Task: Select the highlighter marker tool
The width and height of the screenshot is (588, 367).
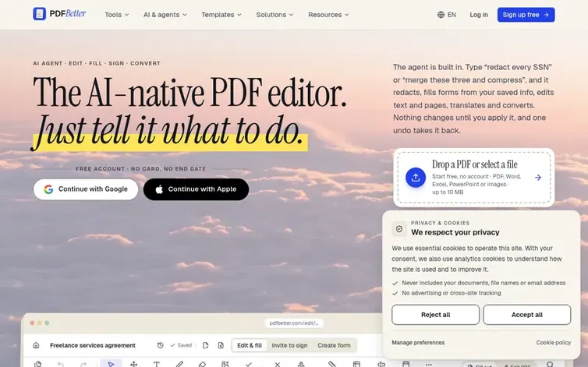Action: pos(331,364)
